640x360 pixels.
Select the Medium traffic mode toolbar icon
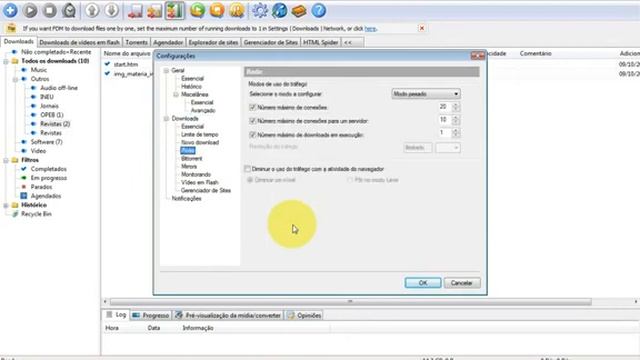point(155,11)
